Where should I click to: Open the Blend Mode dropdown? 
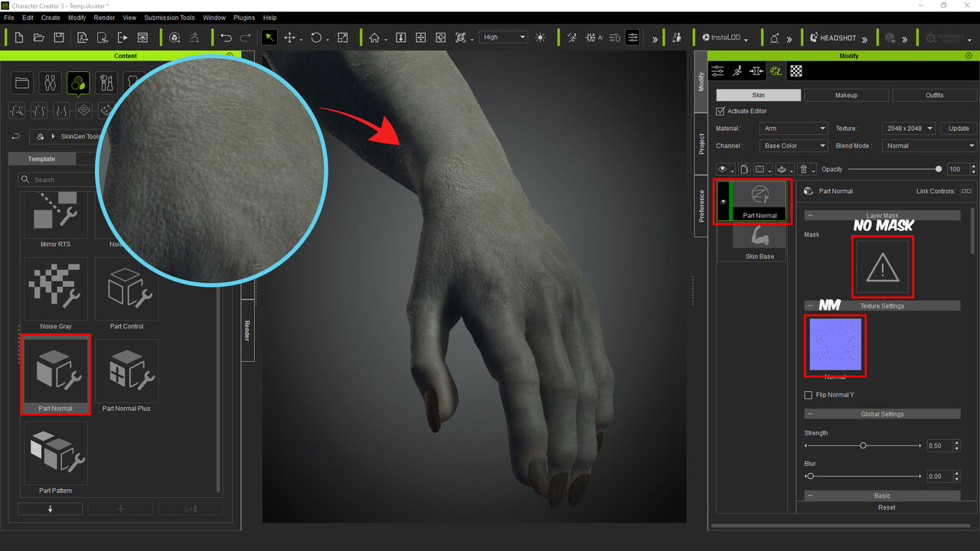click(x=929, y=145)
